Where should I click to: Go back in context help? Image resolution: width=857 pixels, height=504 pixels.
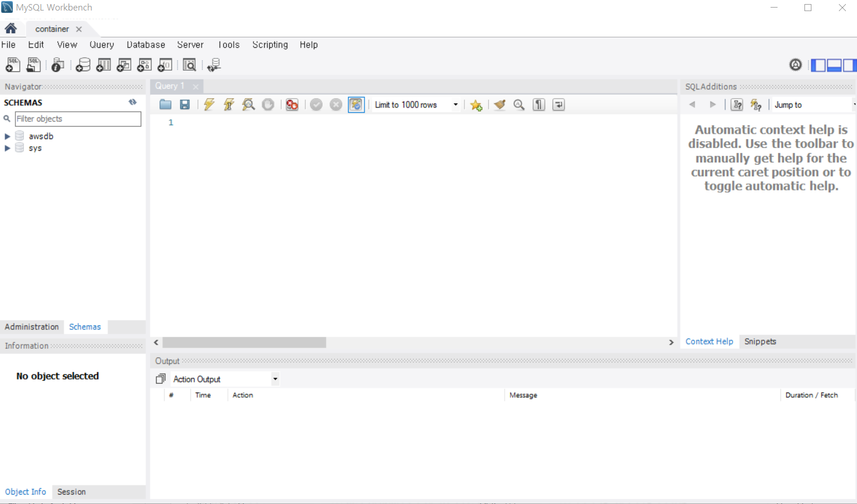click(692, 105)
